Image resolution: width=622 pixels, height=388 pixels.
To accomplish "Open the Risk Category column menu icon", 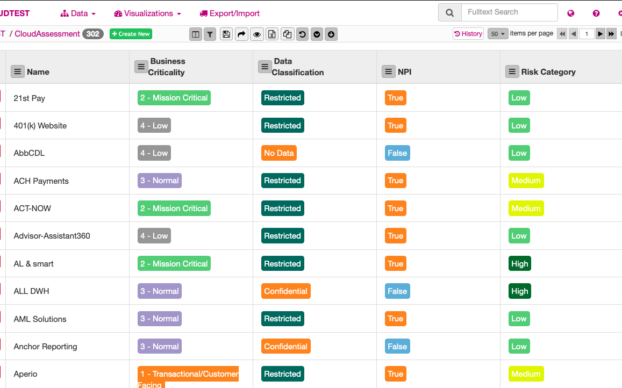I will pos(512,71).
